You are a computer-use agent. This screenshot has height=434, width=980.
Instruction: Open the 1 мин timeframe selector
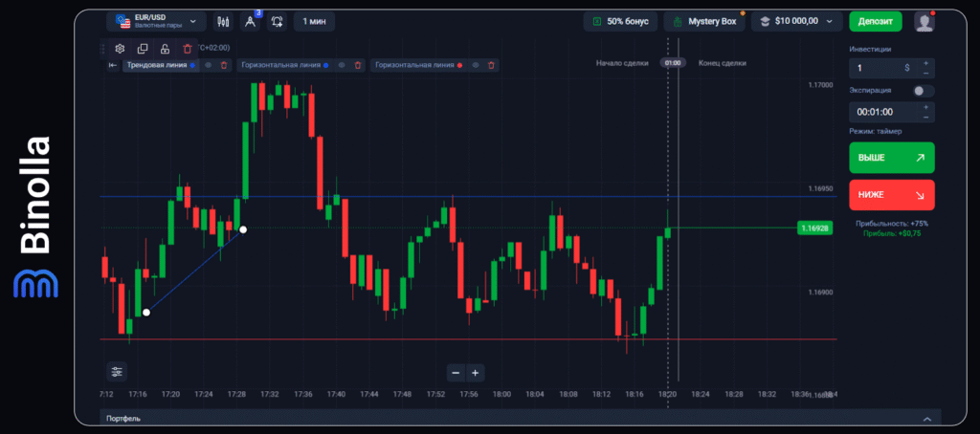(313, 21)
